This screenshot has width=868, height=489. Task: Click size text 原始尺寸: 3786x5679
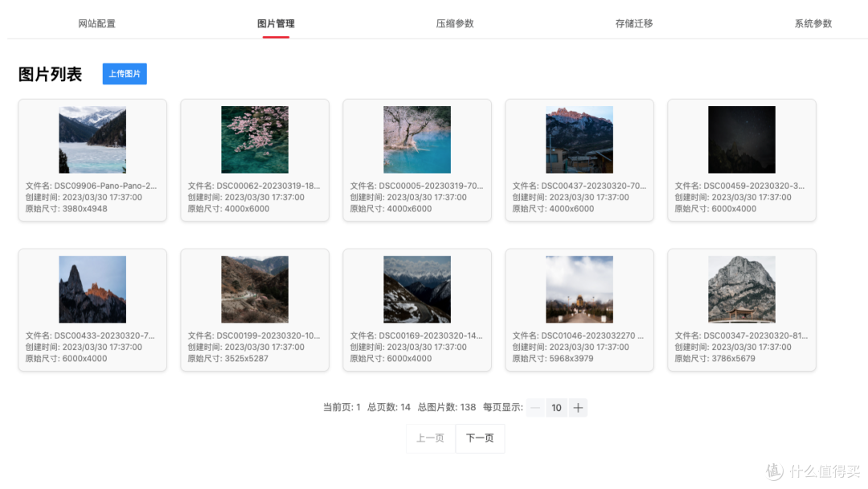coord(715,358)
